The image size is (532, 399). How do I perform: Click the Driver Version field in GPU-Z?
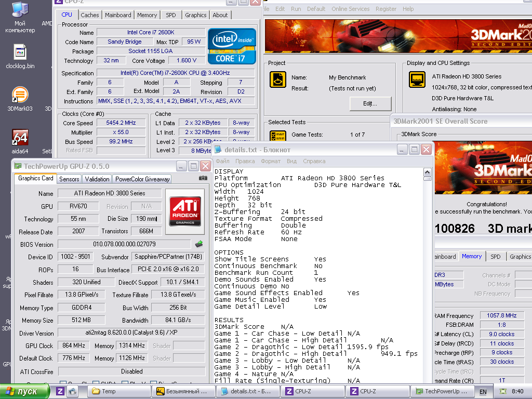(131, 332)
